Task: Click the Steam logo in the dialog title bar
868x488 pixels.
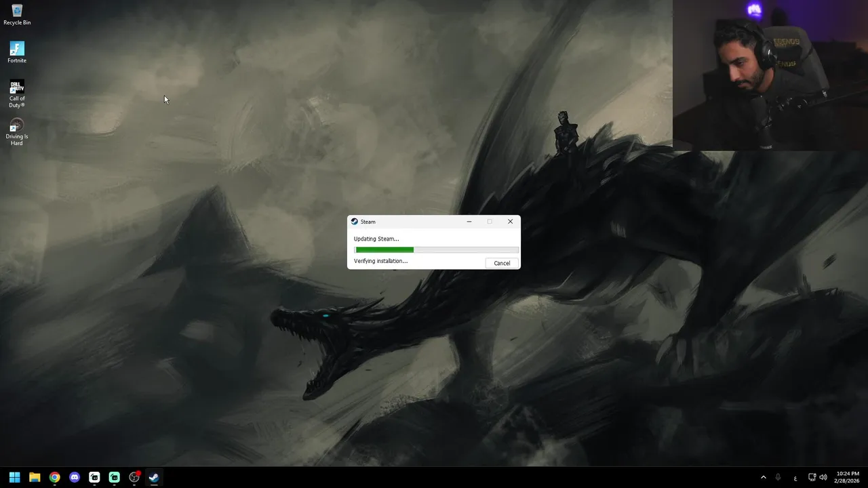Action: [x=354, y=222]
